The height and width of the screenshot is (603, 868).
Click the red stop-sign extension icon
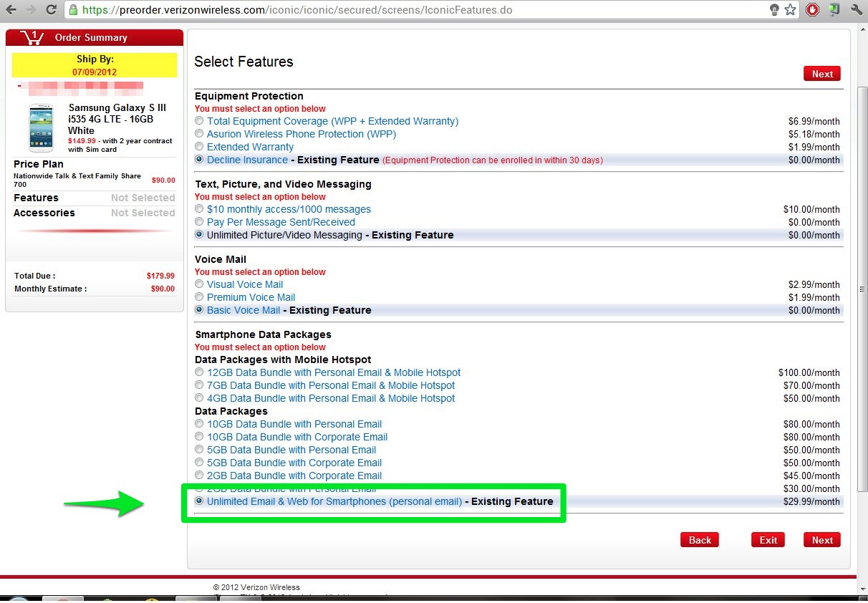(812, 10)
